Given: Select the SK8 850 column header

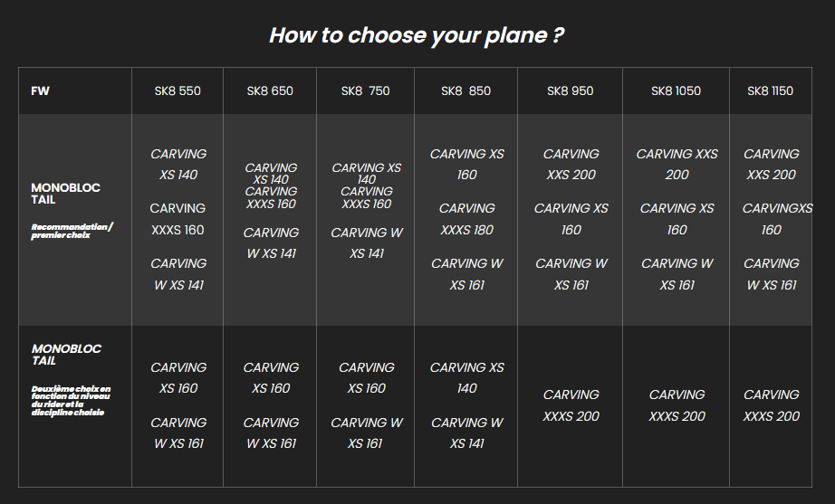Looking at the screenshot, I should [x=466, y=91].
